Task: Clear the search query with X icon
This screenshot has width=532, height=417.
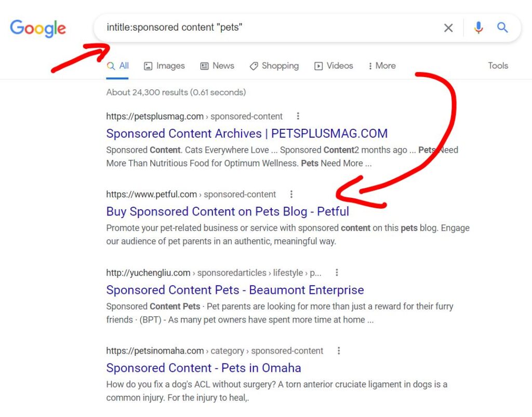Action: pos(448,28)
